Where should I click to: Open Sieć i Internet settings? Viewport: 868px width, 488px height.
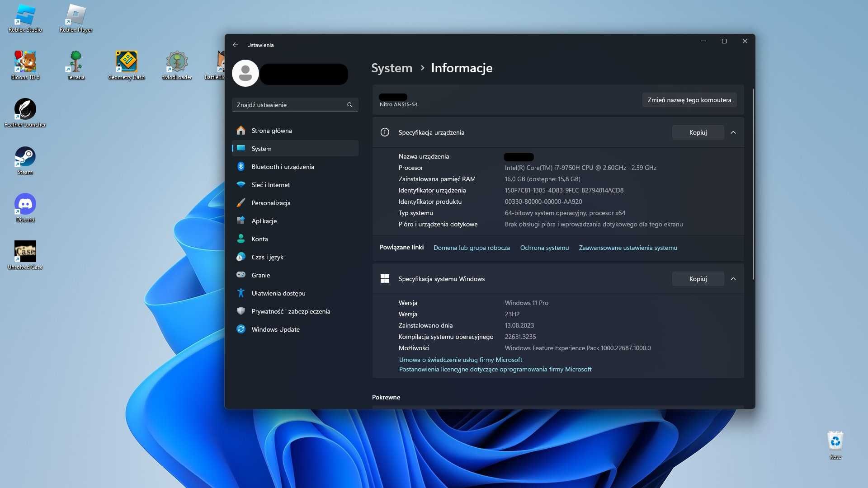pos(295,185)
